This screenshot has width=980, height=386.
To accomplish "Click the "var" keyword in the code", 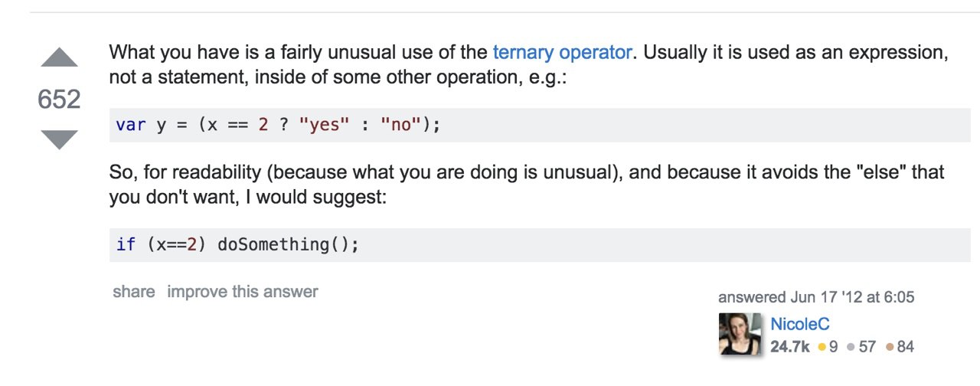I will pos(131,125).
